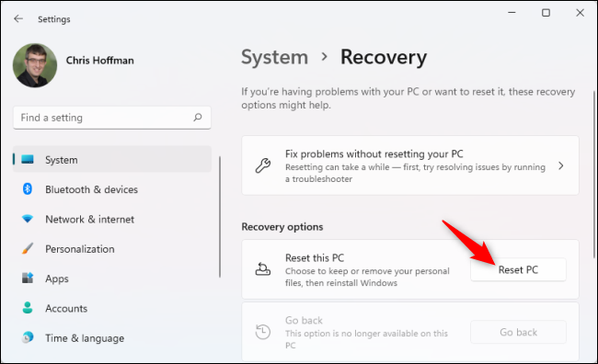Open Fix problems without resetting your PC
The image size is (598, 364).
410,165
